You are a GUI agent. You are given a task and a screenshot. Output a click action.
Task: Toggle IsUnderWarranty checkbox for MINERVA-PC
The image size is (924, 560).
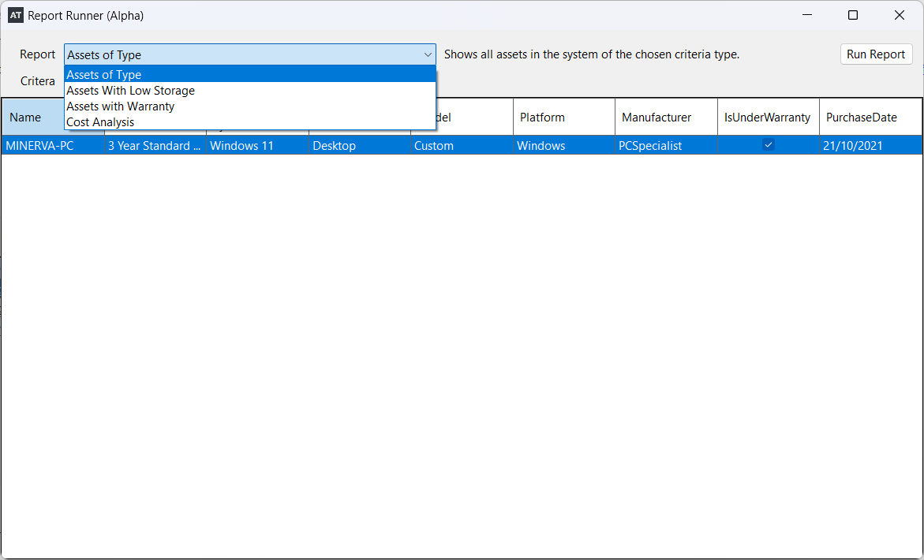768,145
